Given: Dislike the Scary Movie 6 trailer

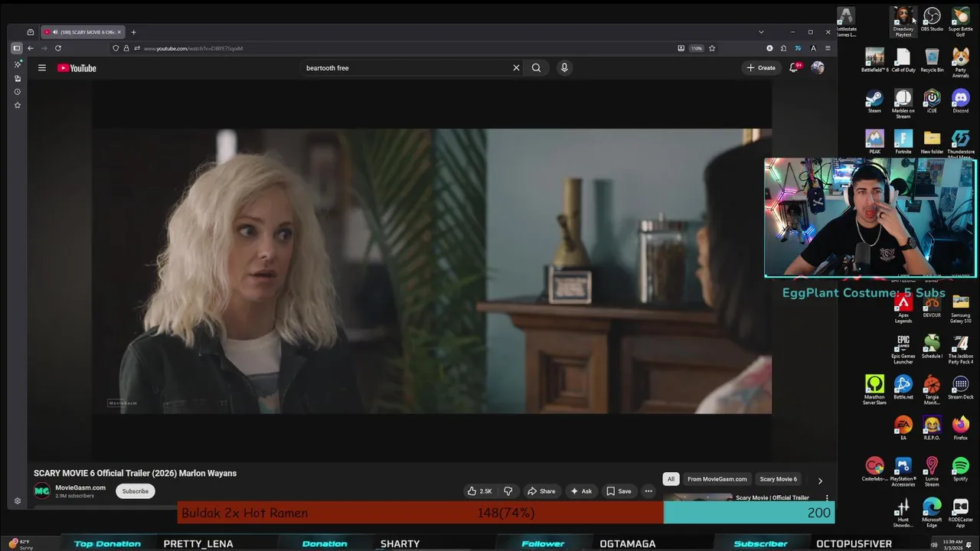Looking at the screenshot, I should pyautogui.click(x=508, y=491).
